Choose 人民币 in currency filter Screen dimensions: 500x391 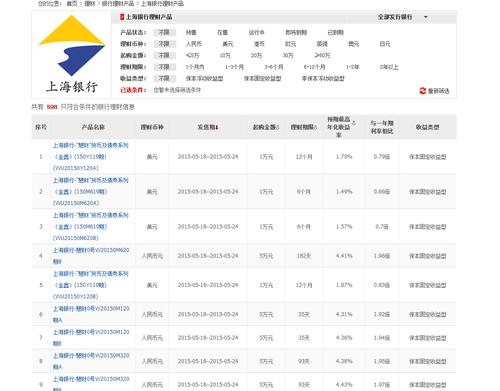coord(194,44)
